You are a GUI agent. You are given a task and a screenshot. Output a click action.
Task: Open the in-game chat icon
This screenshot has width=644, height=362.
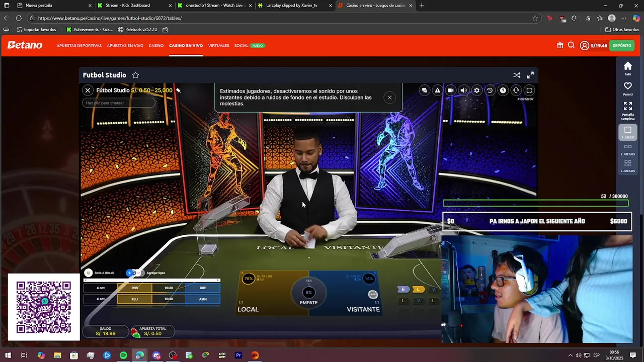click(425, 90)
